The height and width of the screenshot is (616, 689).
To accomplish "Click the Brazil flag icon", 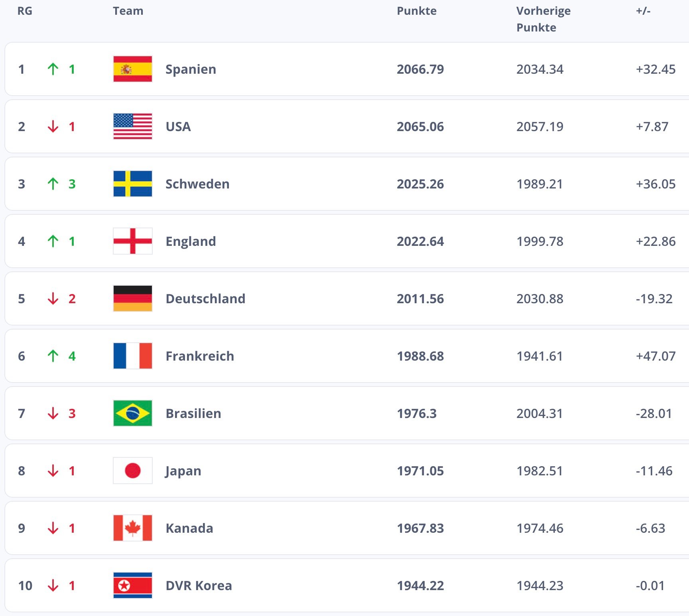I will point(132,413).
